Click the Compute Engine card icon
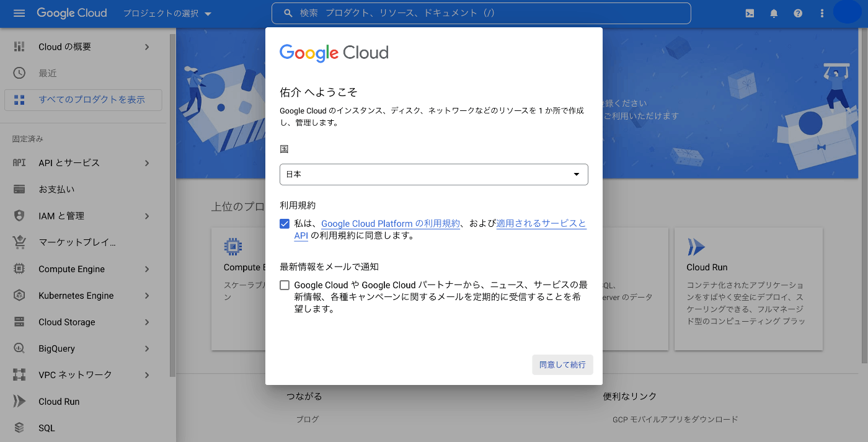The image size is (868, 442). 232,247
